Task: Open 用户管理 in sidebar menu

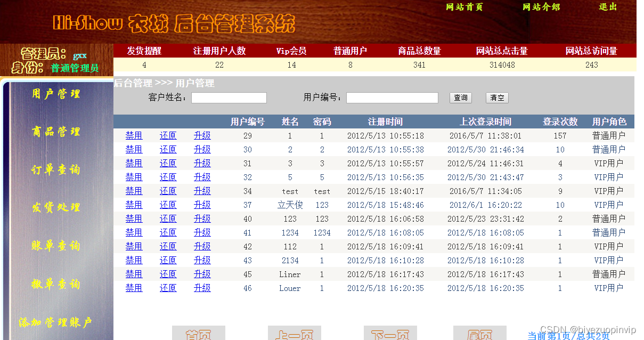Action: 56,94
